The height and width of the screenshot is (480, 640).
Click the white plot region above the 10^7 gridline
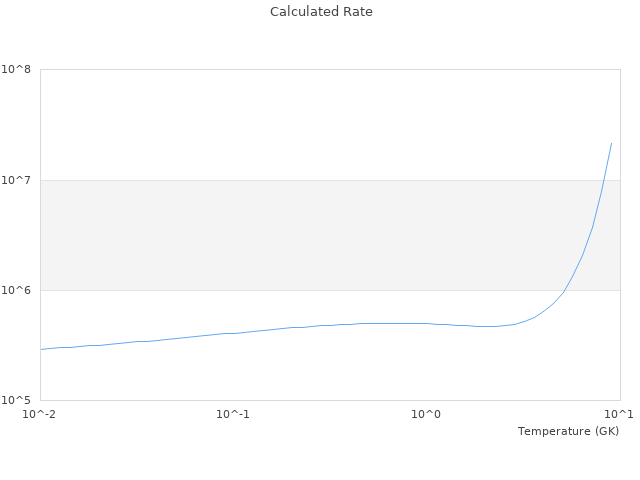(x=300, y=125)
